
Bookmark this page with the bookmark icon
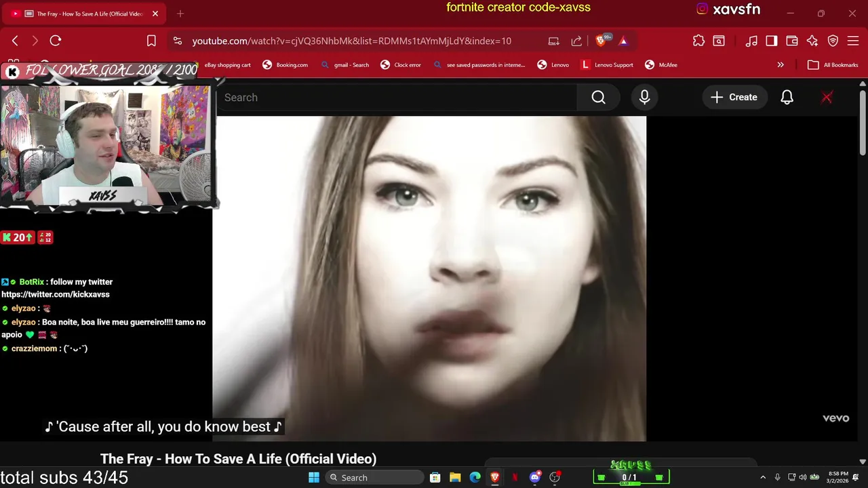151,41
